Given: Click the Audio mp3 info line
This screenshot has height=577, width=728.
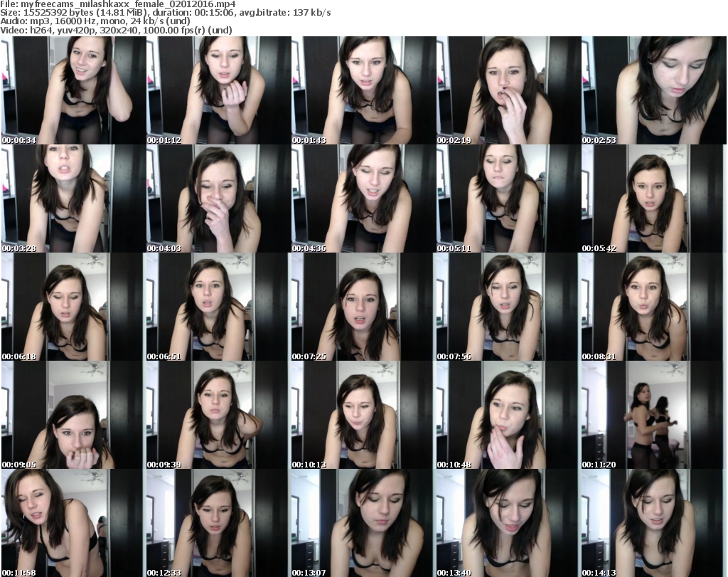Looking at the screenshot, I should (95, 21).
